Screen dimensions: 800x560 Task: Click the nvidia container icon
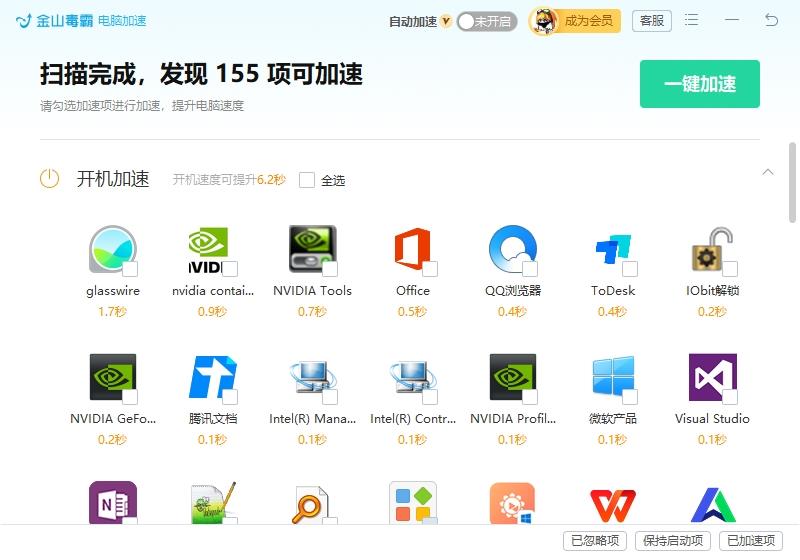209,250
